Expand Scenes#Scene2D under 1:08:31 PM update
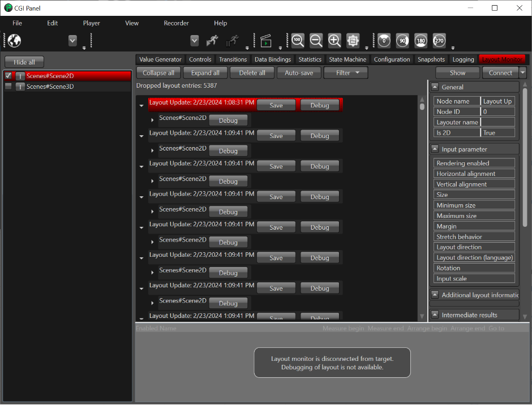532x405 pixels. point(152,120)
